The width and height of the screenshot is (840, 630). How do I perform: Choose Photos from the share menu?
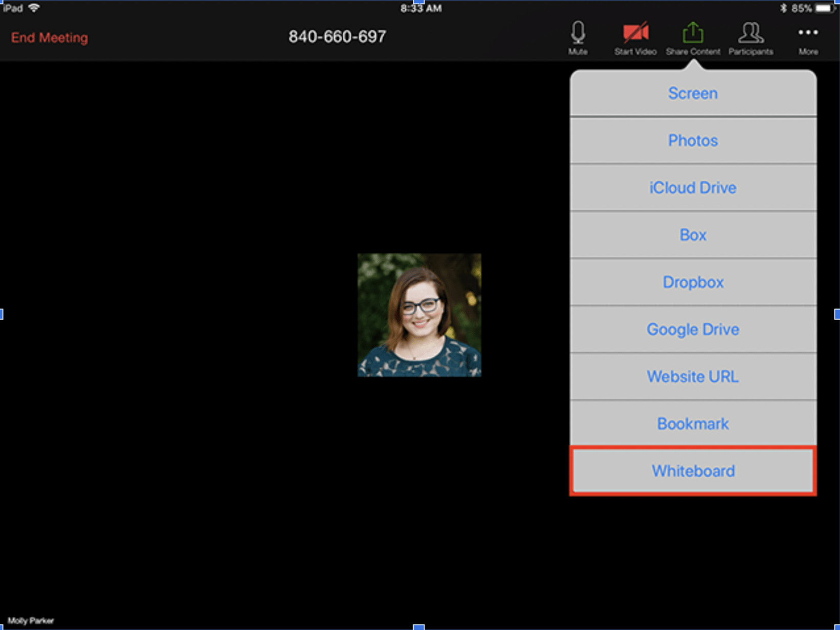coord(693,141)
